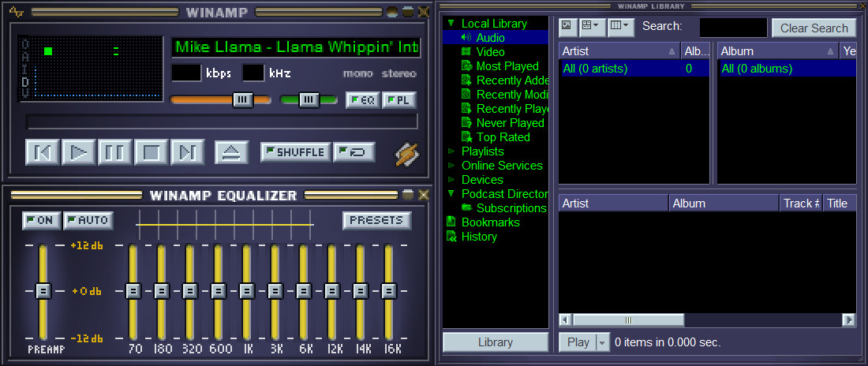Viewport: 868px width, 366px height.
Task: Select Subscriptions under Podcast Directory
Action: 511,208
